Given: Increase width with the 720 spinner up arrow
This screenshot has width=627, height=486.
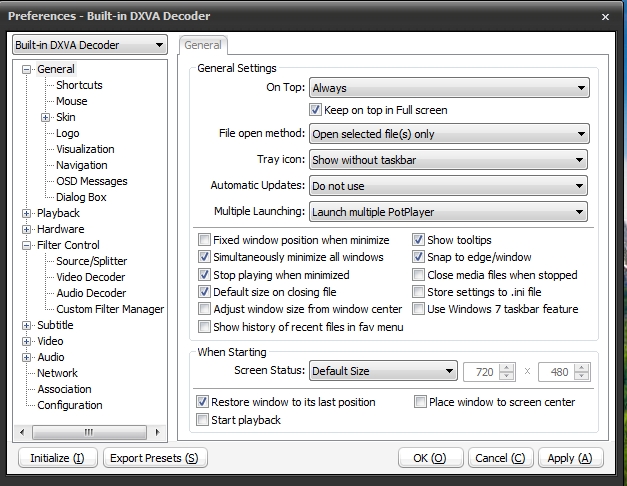Looking at the screenshot, I should [x=507, y=368].
